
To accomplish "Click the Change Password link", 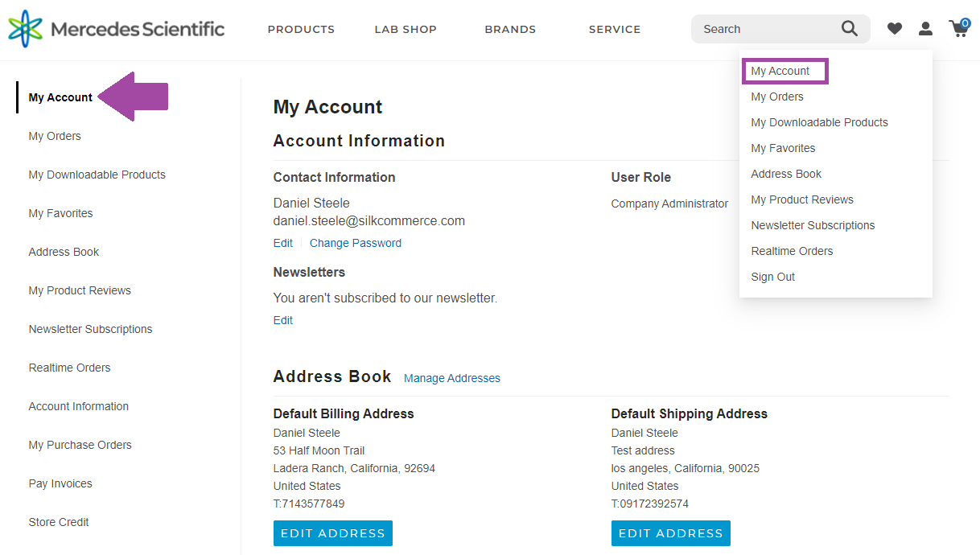I will click(355, 243).
